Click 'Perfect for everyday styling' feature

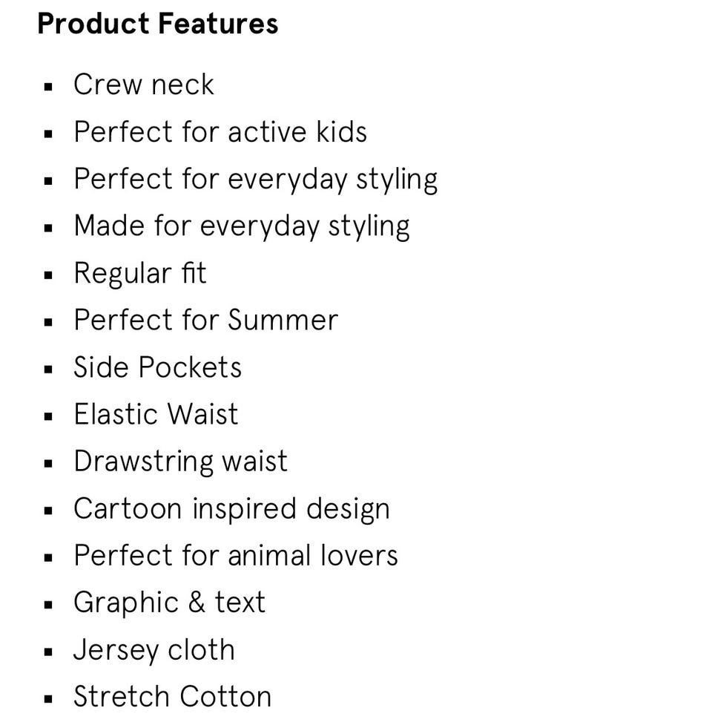[255, 180]
